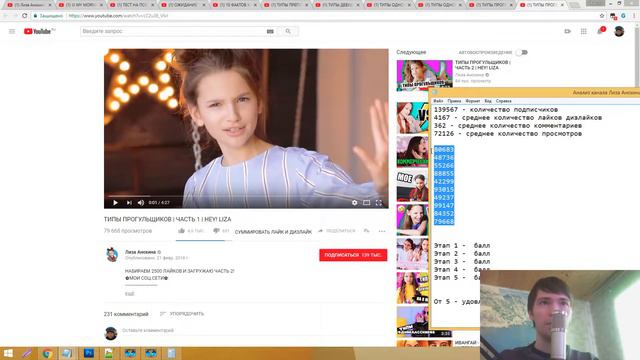Skip to the next video
The height and width of the screenshot is (360, 640).
click(x=129, y=202)
